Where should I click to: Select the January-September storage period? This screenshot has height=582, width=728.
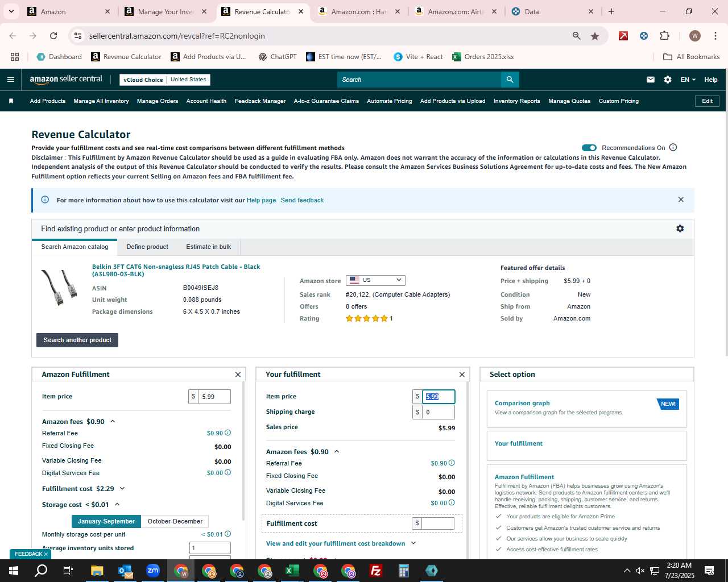tap(106, 521)
